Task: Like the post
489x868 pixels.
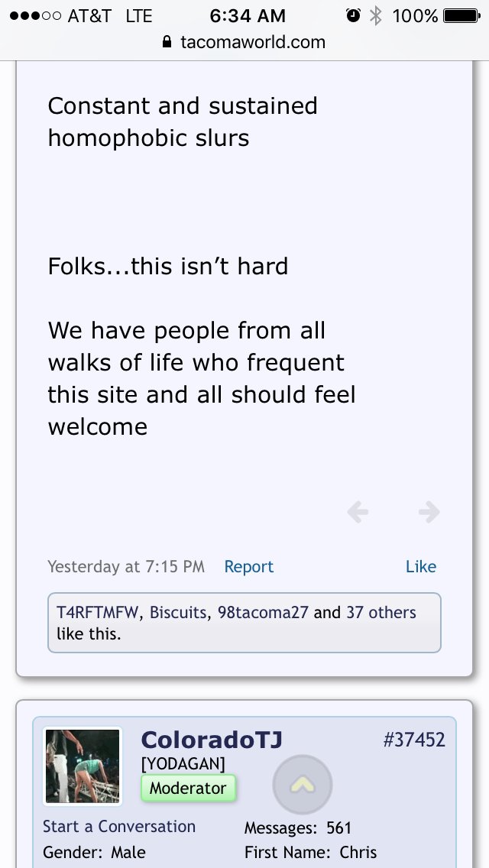Action: coord(421,567)
